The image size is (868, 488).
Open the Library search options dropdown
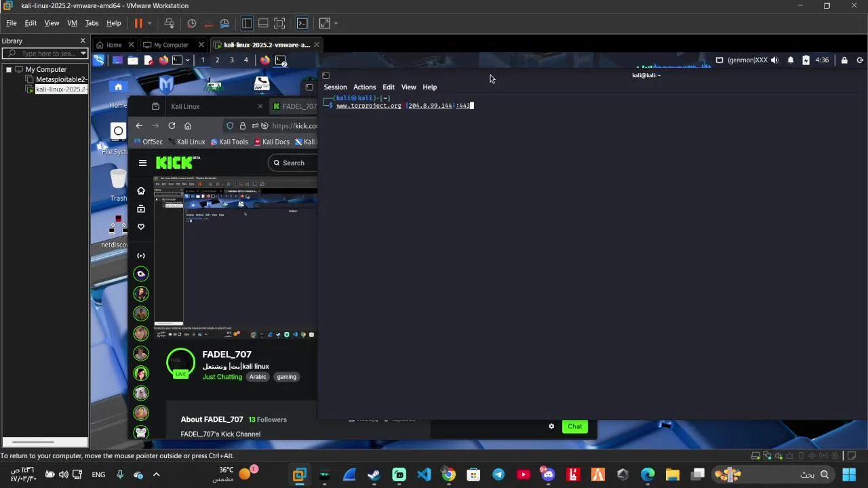pos(83,54)
